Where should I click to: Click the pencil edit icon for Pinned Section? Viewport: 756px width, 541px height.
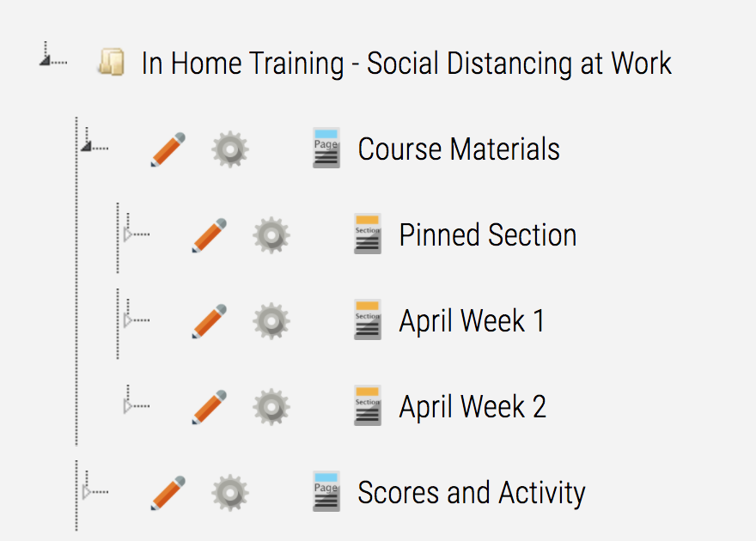[x=210, y=235]
